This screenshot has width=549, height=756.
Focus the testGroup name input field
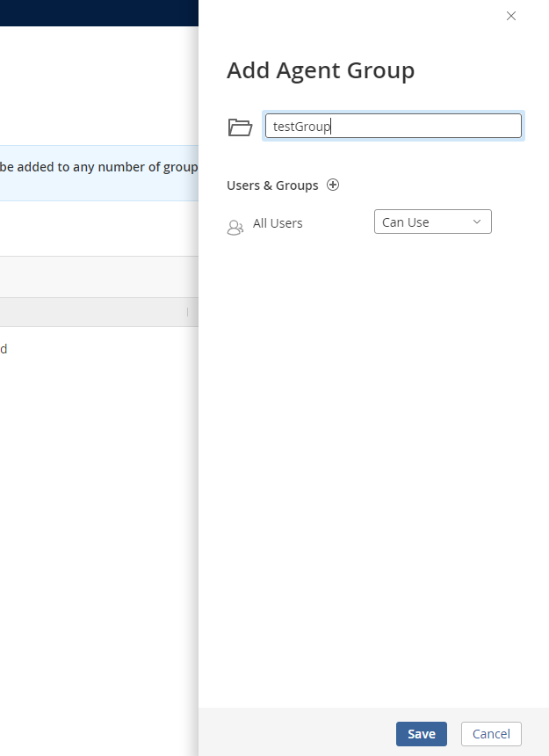[x=394, y=126]
